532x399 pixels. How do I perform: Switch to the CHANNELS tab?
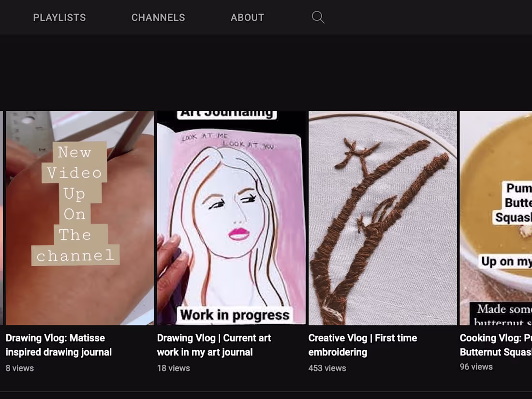(158, 17)
